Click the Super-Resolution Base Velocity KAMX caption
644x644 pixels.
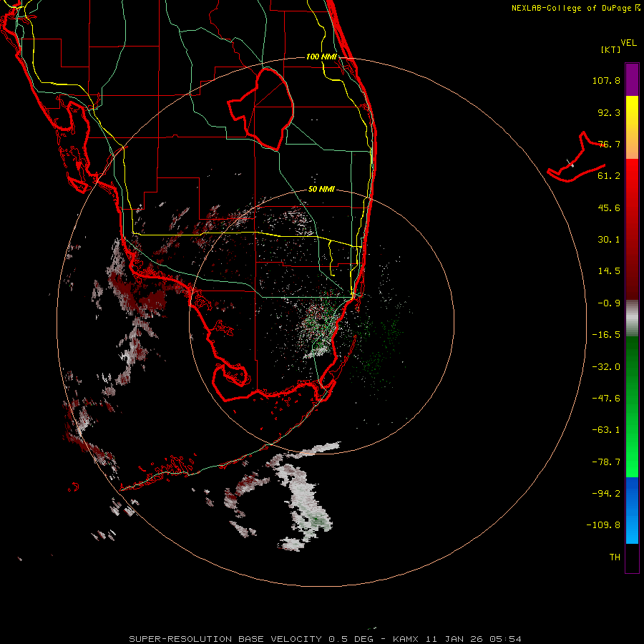325,639
